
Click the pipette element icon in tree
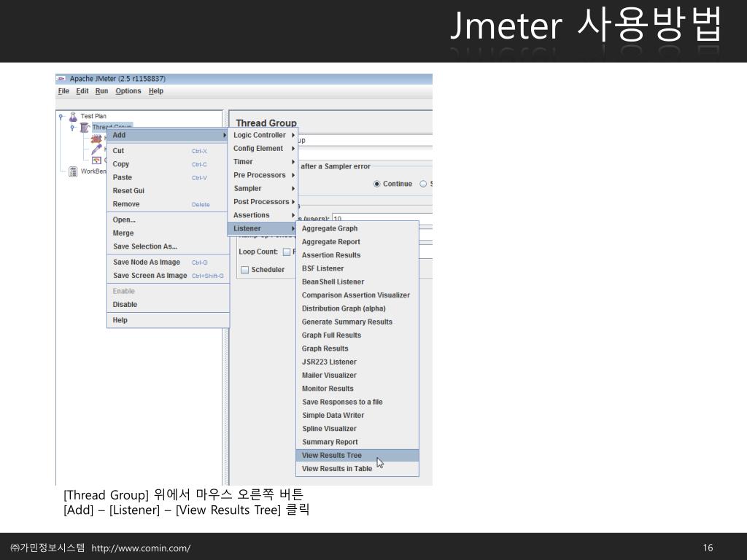click(97, 149)
